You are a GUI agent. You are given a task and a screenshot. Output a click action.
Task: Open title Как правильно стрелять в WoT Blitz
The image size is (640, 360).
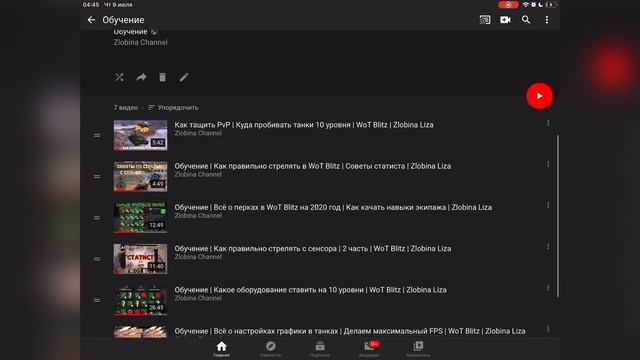[x=313, y=166]
